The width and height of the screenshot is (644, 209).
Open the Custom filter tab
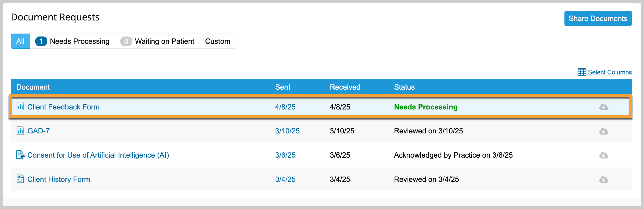click(x=218, y=41)
